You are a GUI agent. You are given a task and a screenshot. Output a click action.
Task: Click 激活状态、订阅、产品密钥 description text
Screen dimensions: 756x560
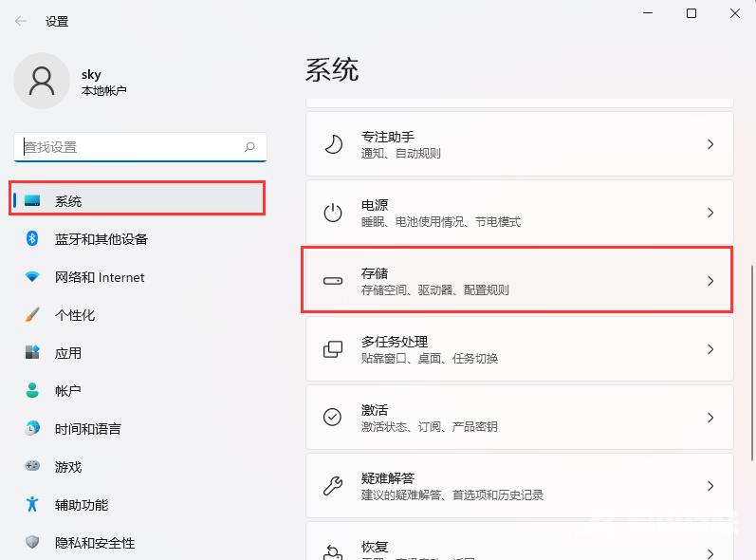coord(429,426)
